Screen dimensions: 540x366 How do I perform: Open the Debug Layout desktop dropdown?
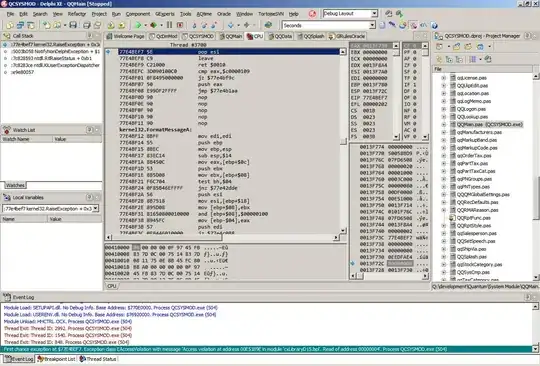click(374, 14)
